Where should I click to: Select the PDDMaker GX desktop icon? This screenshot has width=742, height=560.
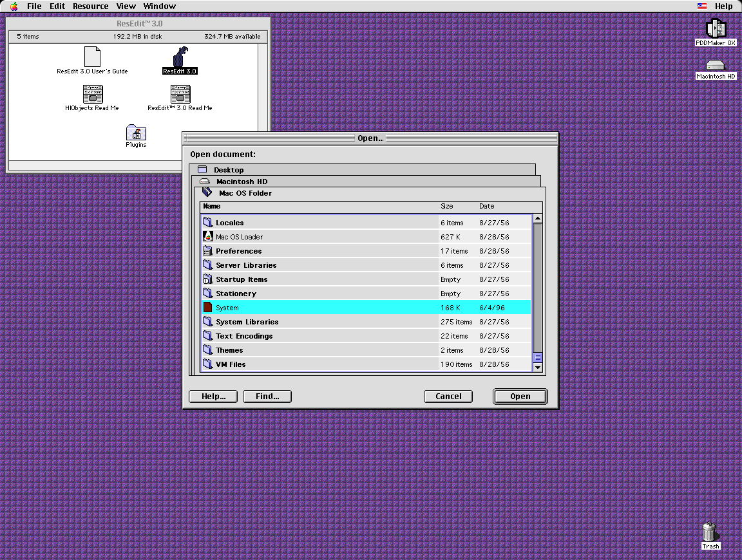click(x=716, y=28)
